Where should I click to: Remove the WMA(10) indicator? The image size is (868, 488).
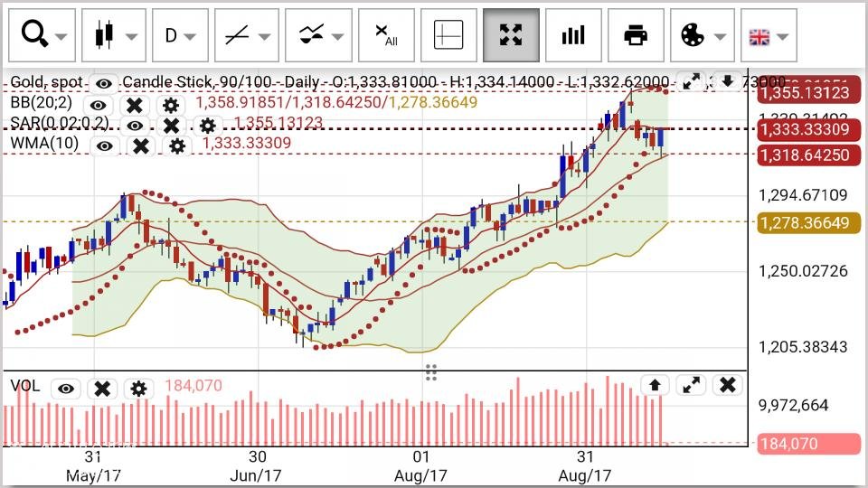(141, 146)
